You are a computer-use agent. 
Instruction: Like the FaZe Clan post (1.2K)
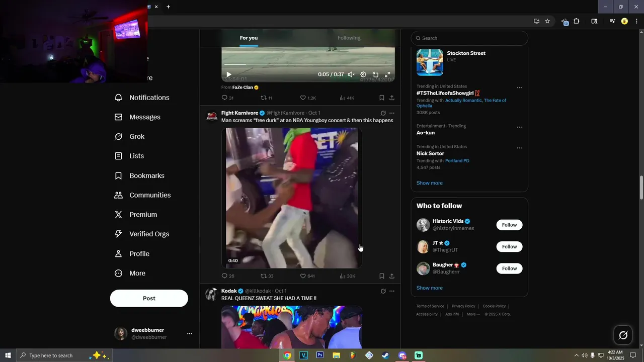(308, 98)
